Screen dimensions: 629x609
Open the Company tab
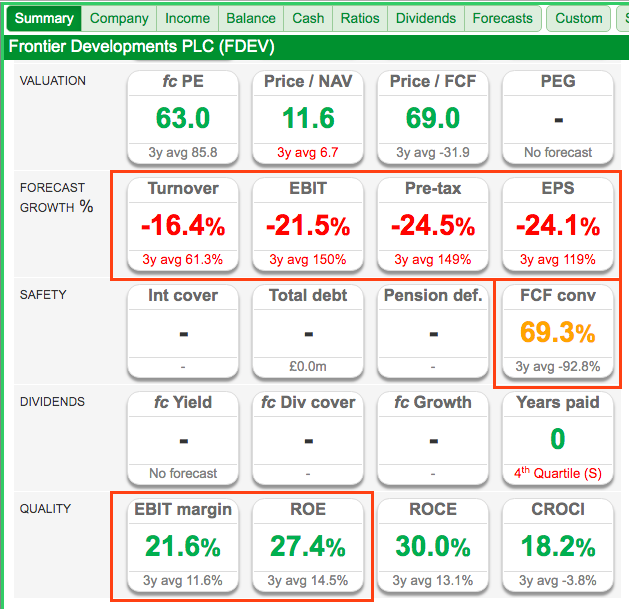tap(119, 18)
